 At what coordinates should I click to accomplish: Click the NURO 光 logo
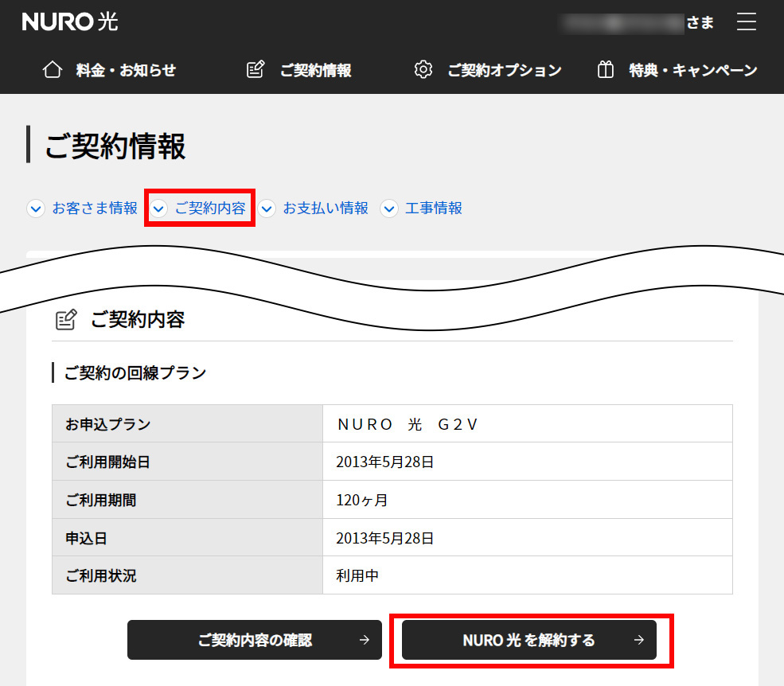click(70, 22)
